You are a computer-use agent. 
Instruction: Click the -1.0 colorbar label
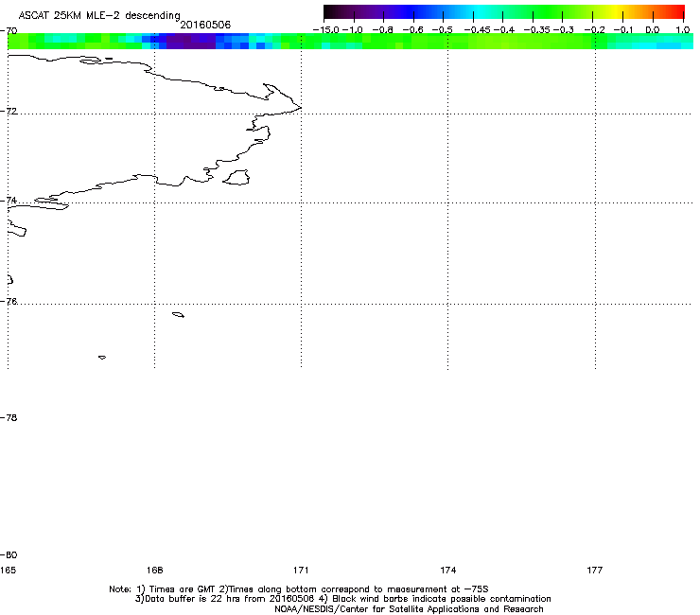(x=353, y=29)
